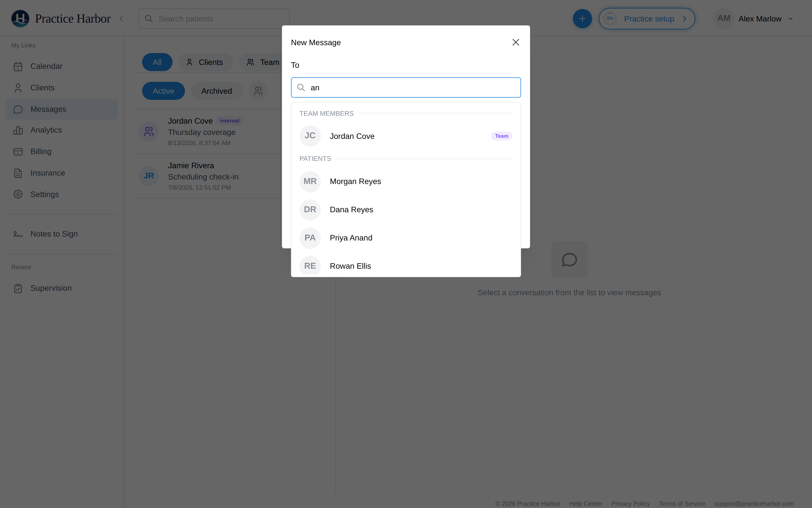The height and width of the screenshot is (508, 812).
Task: Show Active conversations
Action: 164,91
